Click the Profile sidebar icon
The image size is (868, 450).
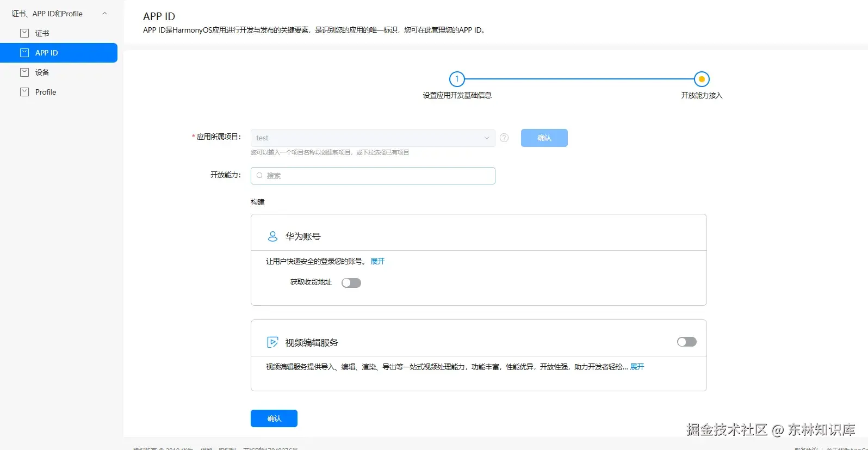click(24, 92)
